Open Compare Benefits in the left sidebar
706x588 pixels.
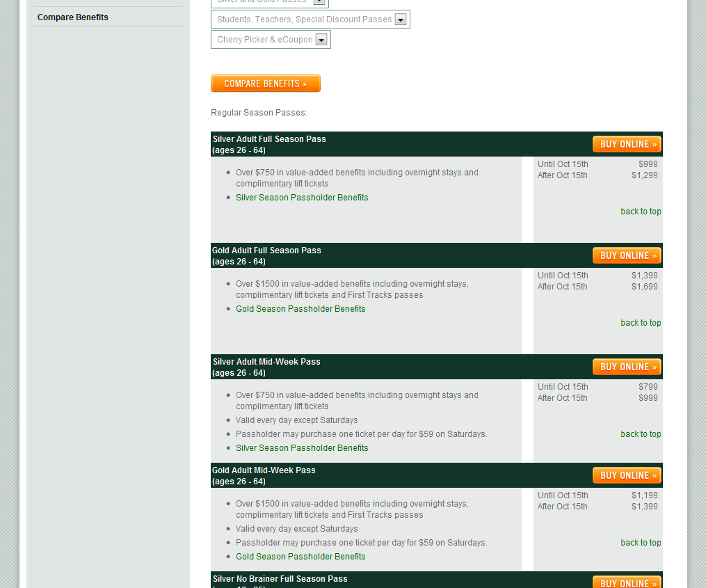(x=73, y=17)
